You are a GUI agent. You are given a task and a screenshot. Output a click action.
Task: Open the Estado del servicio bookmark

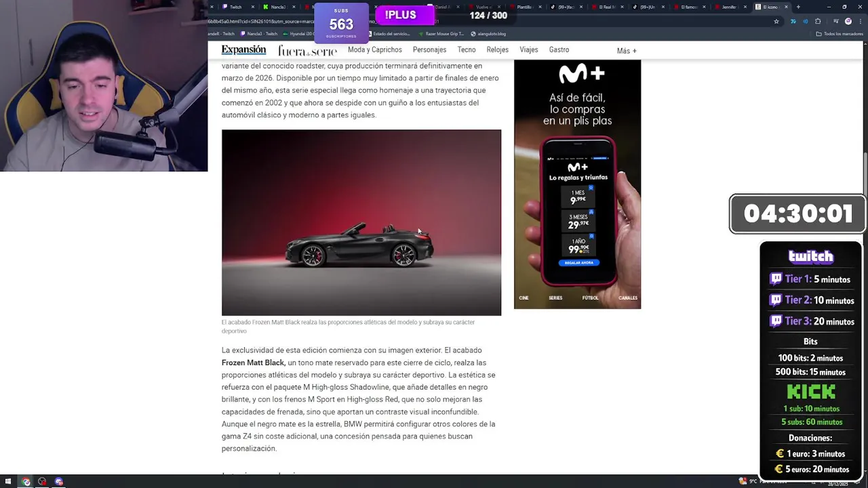388,34
